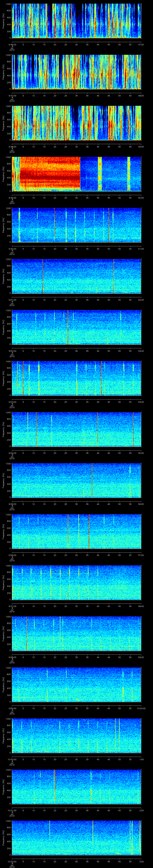Viewport: 153px width, 868px height.
Task: Click the "30" second tick under the 9:57:00 panel
Action: (77, 606)
